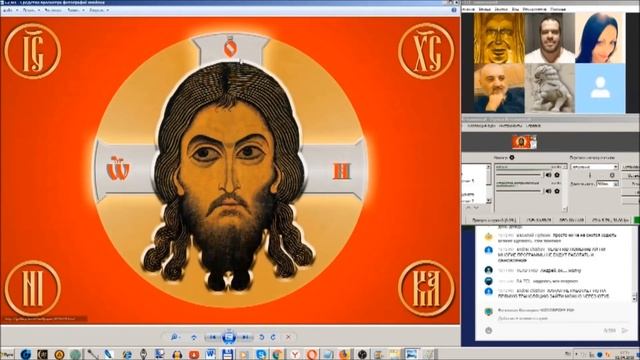Open the E-mail menu of the photo viewer

click(x=53, y=10)
